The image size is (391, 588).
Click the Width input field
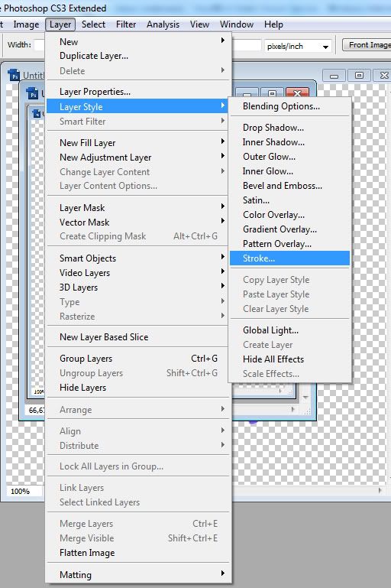tap(39, 45)
